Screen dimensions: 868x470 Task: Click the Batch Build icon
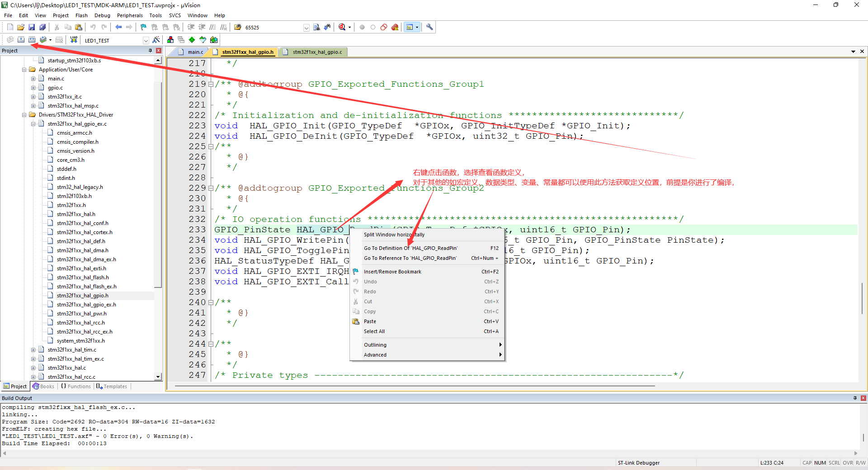pyautogui.click(x=43, y=40)
